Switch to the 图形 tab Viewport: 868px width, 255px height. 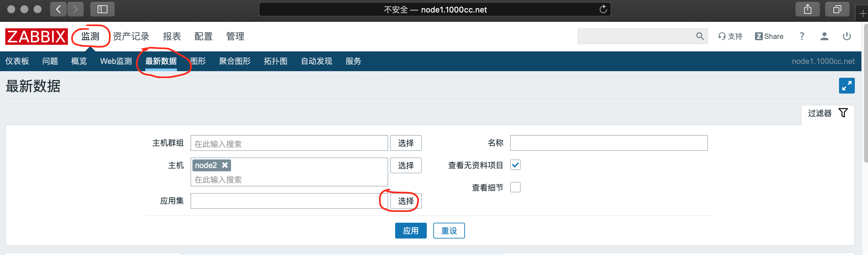[x=198, y=61]
